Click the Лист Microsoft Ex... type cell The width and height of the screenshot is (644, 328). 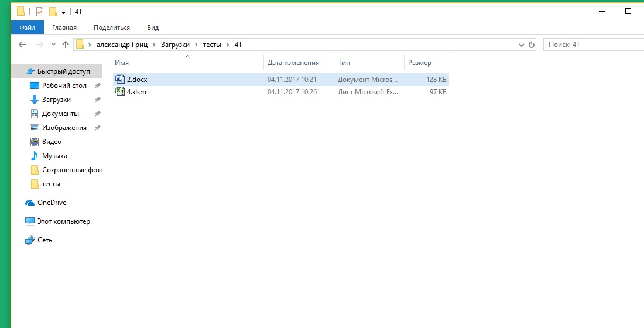368,91
